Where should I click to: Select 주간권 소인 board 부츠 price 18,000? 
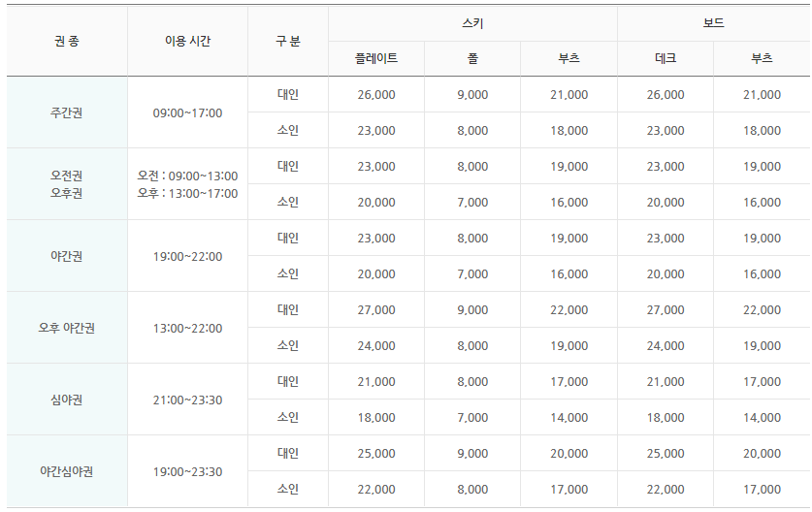762,130
